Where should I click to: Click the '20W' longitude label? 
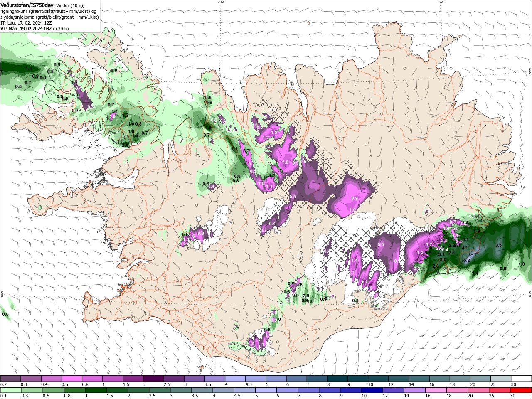pos(221,2)
